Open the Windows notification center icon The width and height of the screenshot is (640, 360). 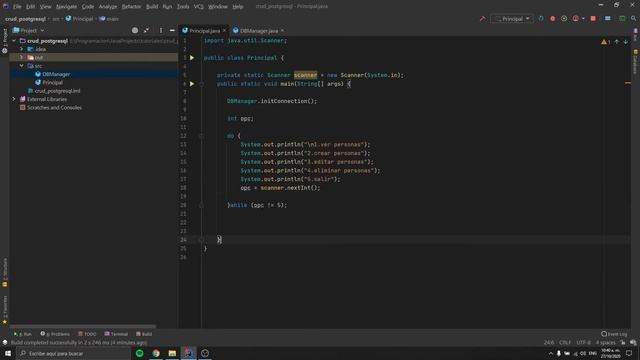point(629,353)
